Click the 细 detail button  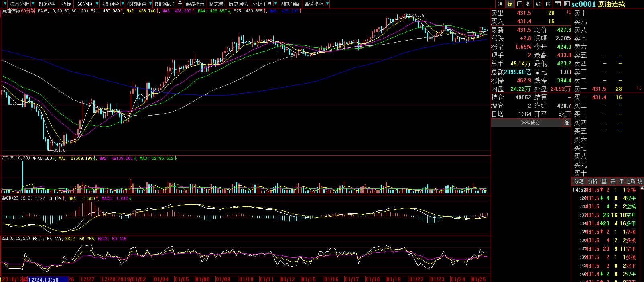click(567, 123)
